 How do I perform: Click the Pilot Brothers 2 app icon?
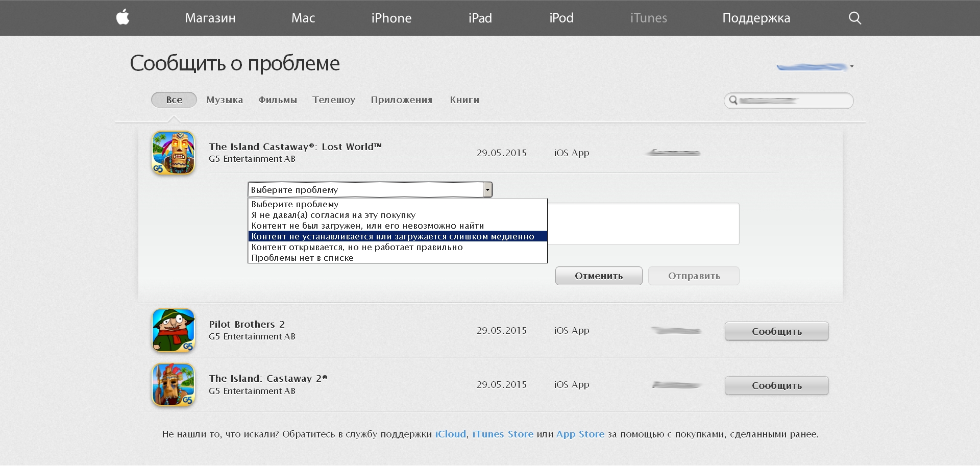174,330
